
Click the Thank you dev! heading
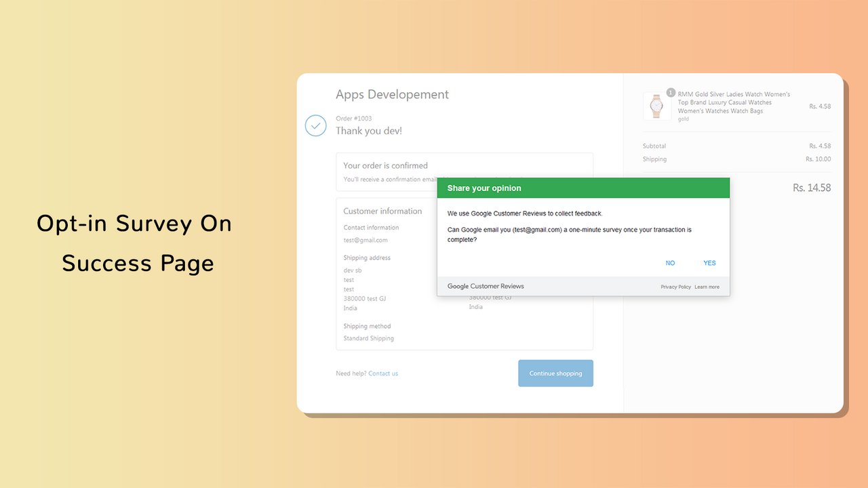369,131
